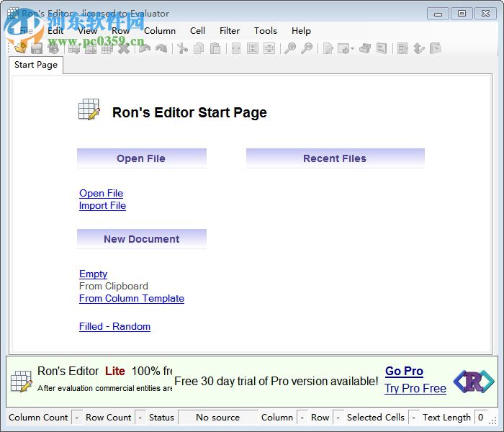
Task: Click the Paste clipboard toolbar icon
Action: tap(215, 48)
